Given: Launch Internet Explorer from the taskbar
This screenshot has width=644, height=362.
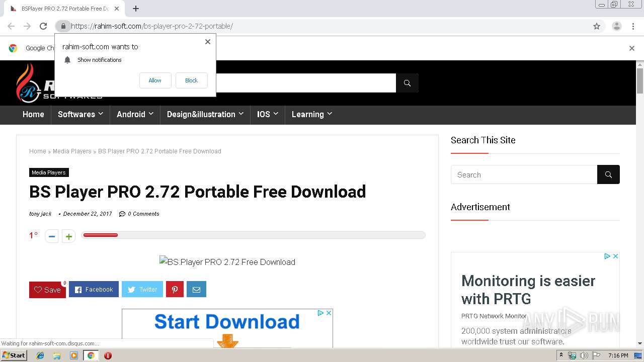Looking at the screenshot, I should (x=40, y=355).
